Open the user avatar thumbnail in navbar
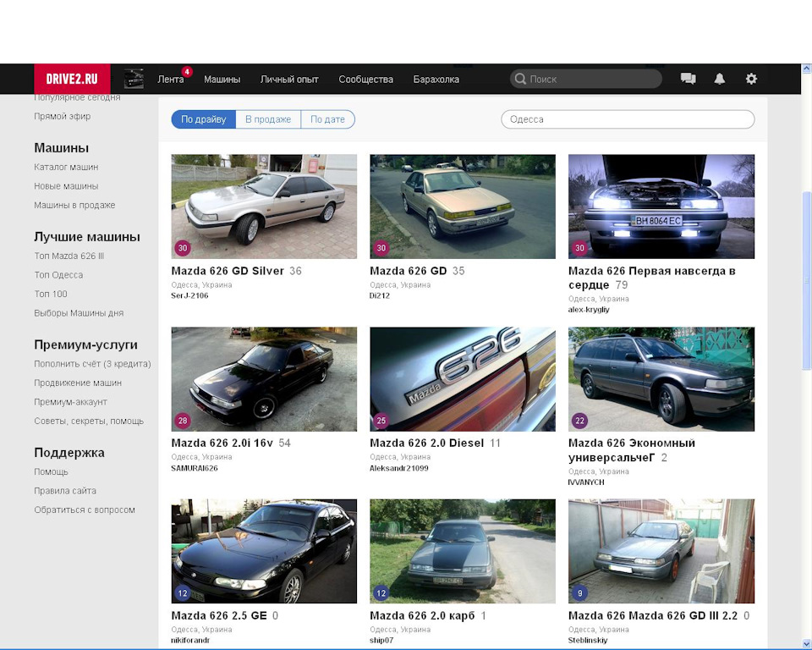Image resolution: width=812 pixels, height=650 pixels. [x=134, y=79]
